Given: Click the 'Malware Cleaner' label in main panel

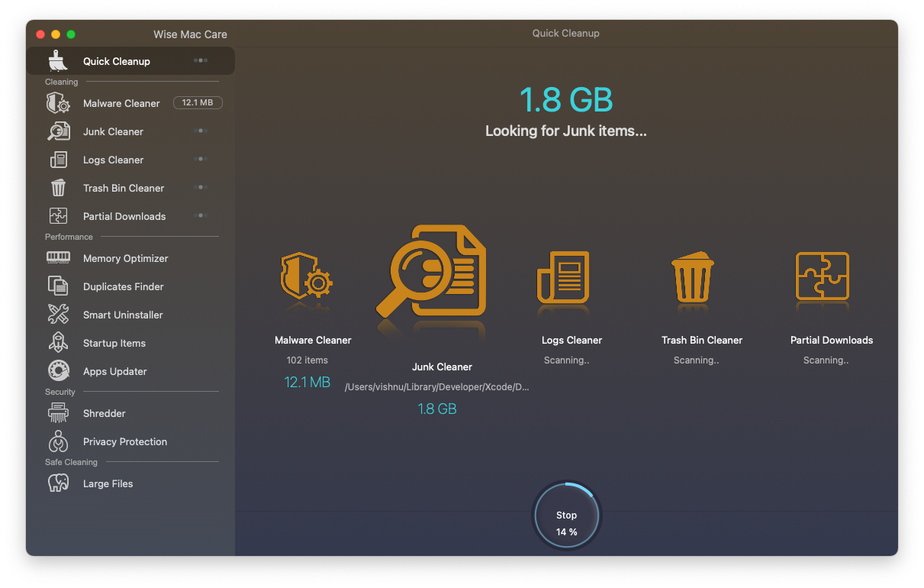Looking at the screenshot, I should tap(313, 340).
